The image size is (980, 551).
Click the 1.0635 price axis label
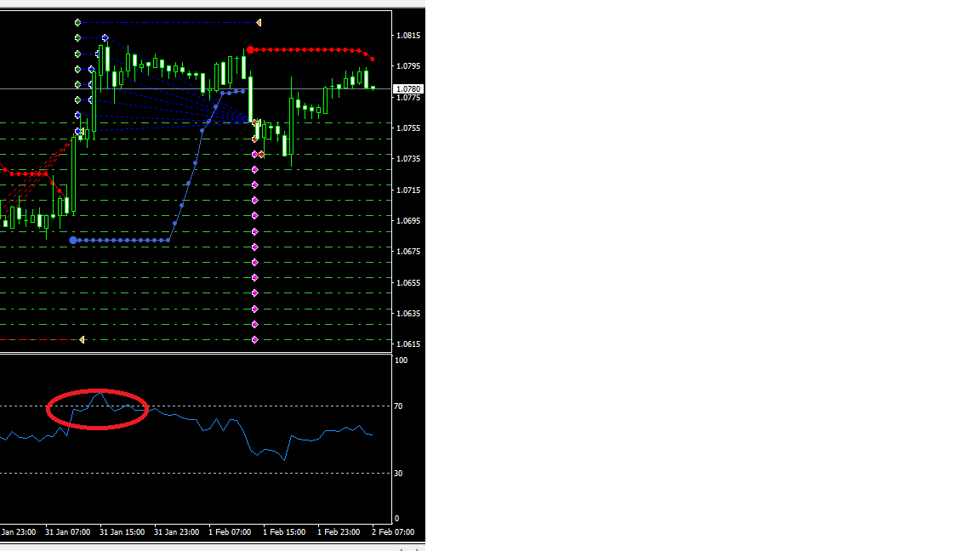point(408,314)
